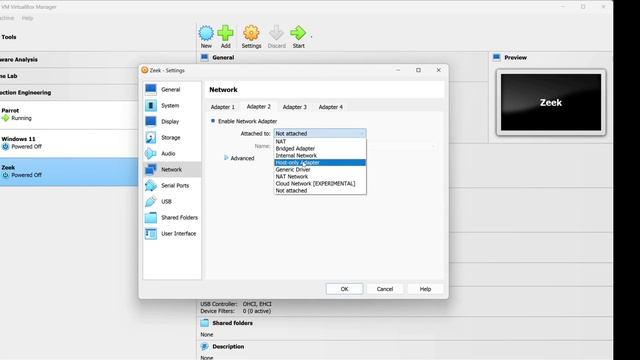Viewport: 640px width, 360px height.
Task: Choose Generic Driver option
Action: pyautogui.click(x=320, y=169)
